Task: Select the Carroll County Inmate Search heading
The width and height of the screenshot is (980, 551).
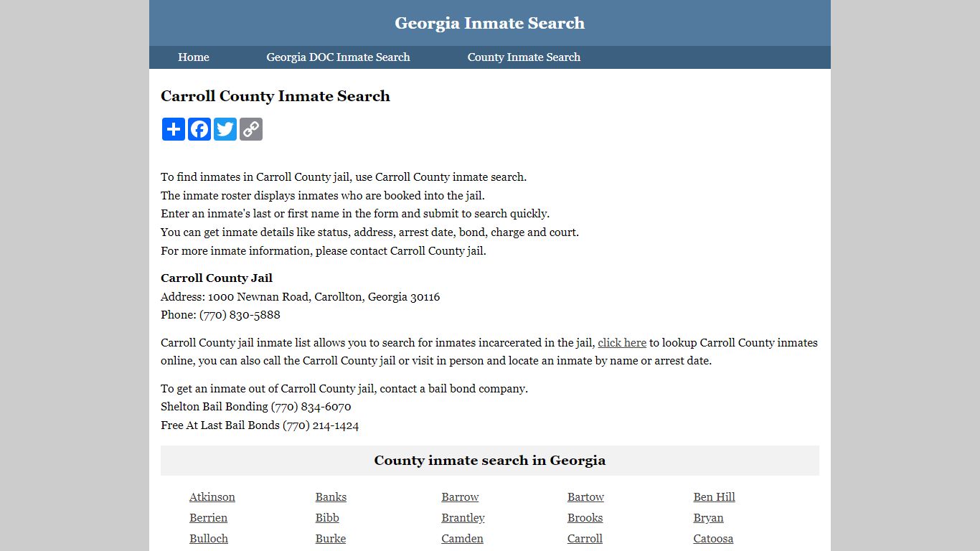Action: click(x=275, y=96)
